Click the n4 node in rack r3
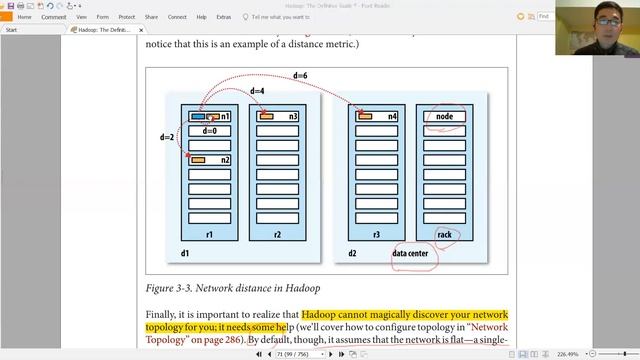Viewport: 640px width, 360px height. click(x=376, y=116)
